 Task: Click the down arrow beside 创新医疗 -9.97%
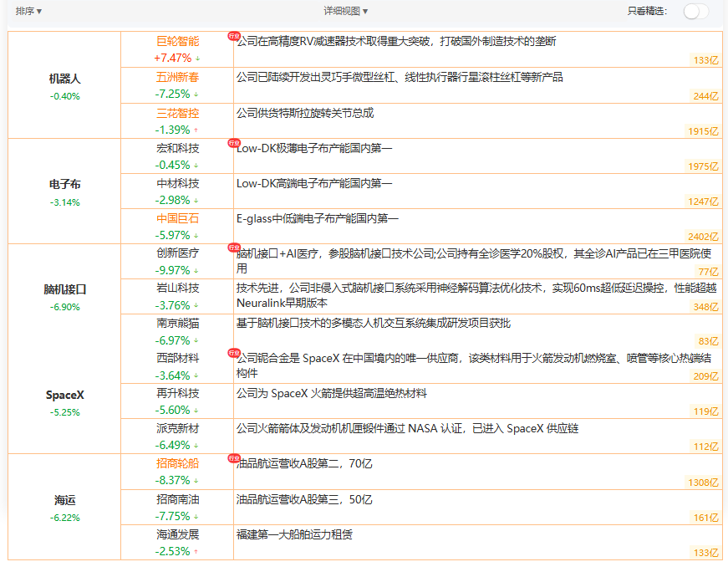[x=196, y=270]
